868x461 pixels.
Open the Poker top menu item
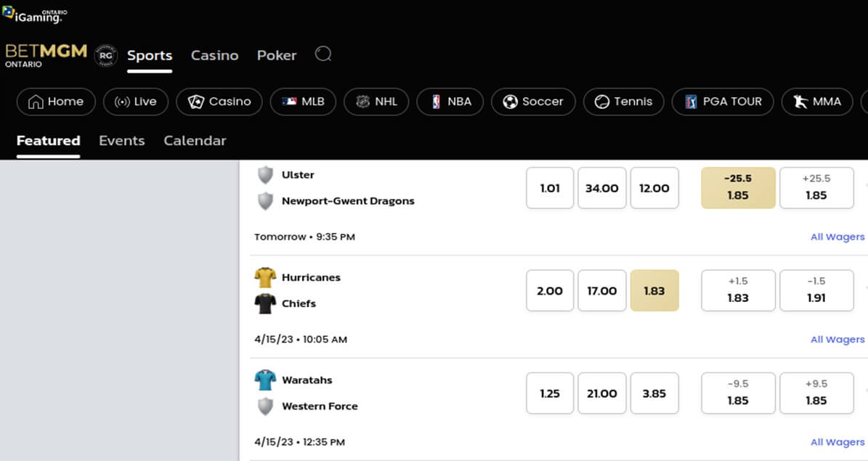pos(277,55)
